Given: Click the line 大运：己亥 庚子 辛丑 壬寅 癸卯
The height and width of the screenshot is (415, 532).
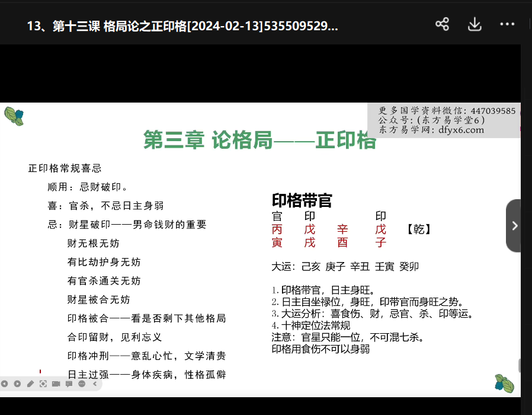Looking at the screenshot, I should (x=345, y=267).
